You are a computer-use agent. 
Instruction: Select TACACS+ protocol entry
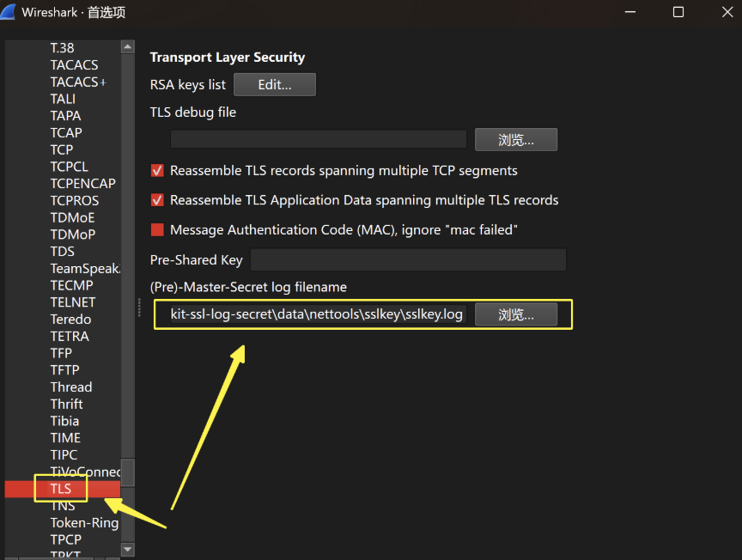(78, 82)
